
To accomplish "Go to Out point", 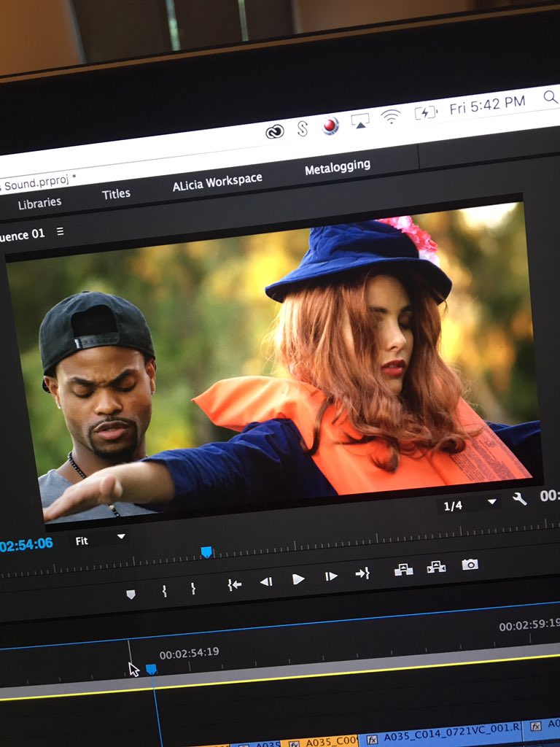I will coord(362,573).
